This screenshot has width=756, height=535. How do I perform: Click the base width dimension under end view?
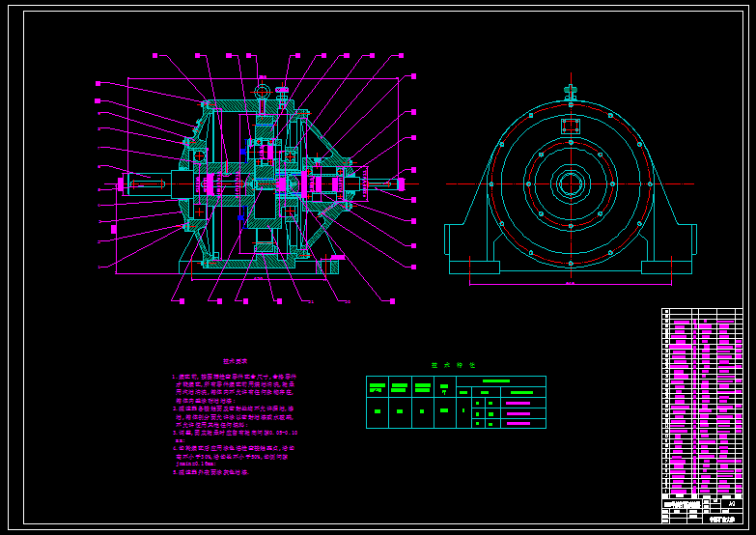(571, 284)
